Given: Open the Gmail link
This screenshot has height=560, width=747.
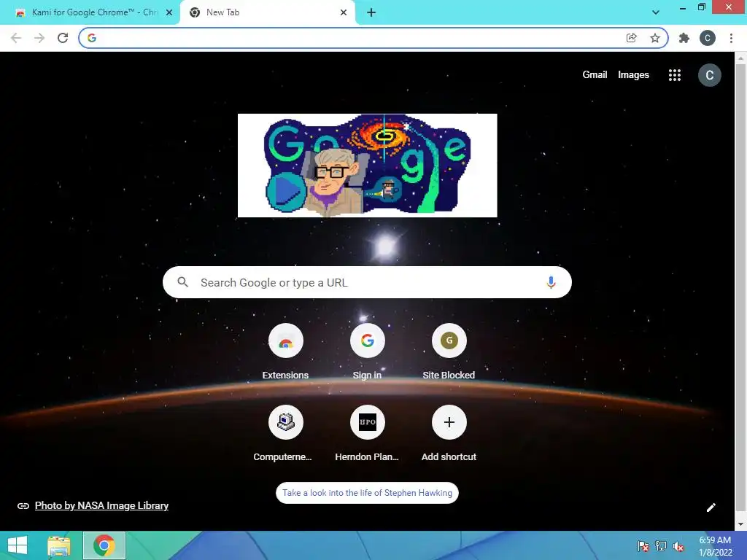Looking at the screenshot, I should [x=595, y=75].
